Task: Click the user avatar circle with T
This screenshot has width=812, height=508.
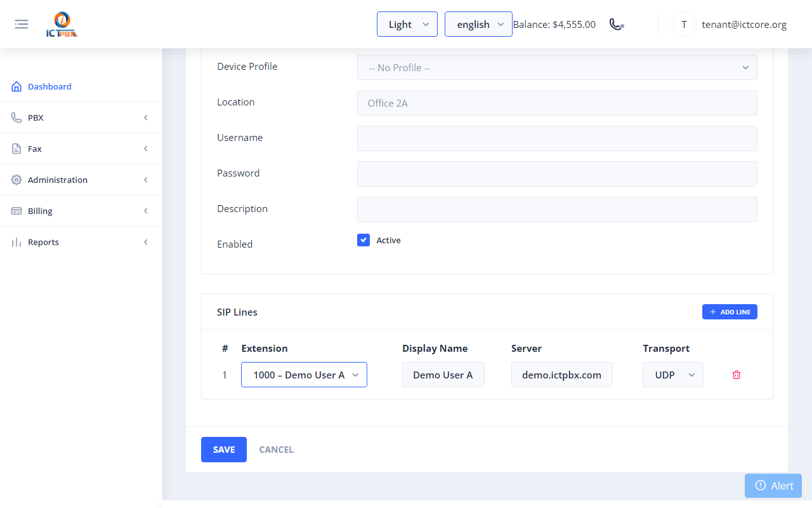Action: 684,24
